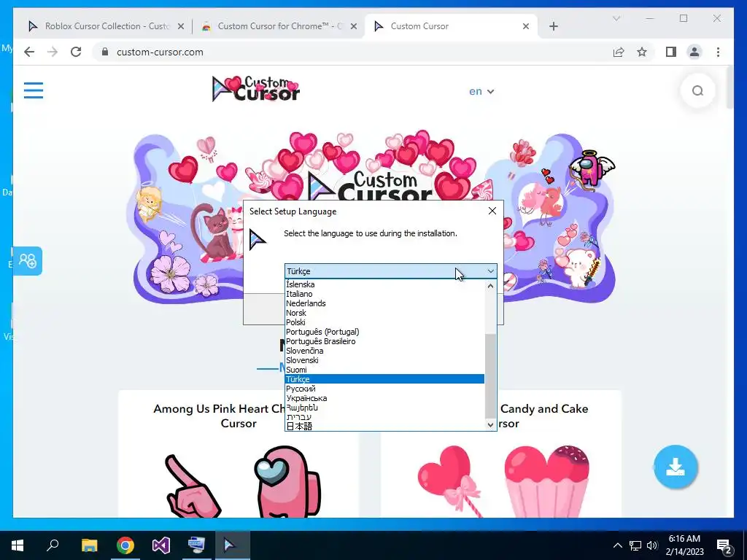Pick the Japanese 日本語 entry
The height and width of the screenshot is (560, 747).
pyautogui.click(x=384, y=426)
